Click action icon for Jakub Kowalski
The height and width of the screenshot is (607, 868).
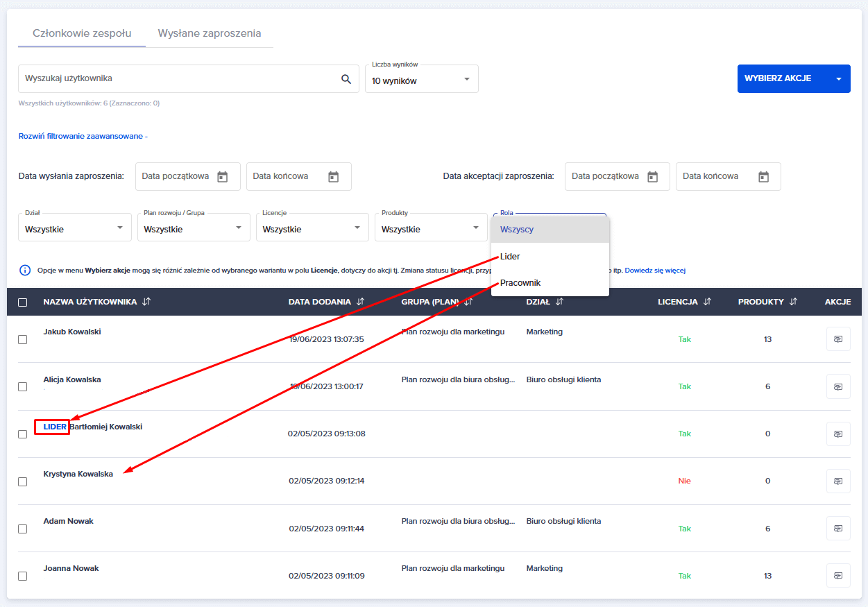point(837,339)
